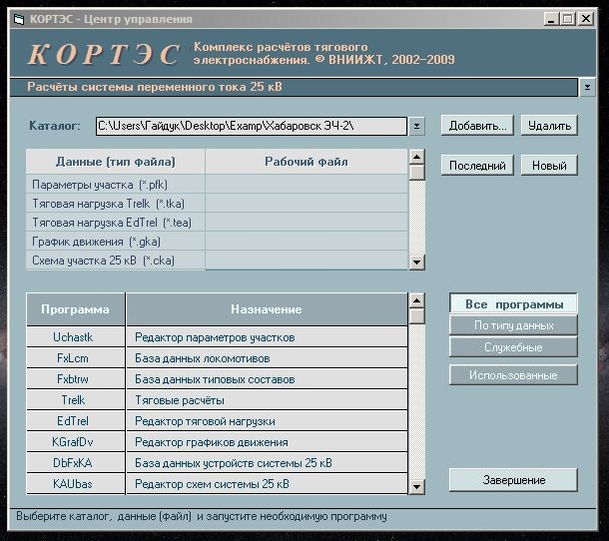Click the KORTES title bar app icon
This screenshot has width=609, height=541.
(x=19, y=19)
